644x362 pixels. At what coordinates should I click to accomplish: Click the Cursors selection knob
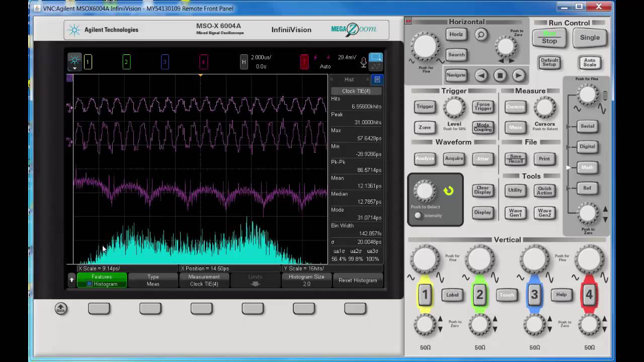point(544,107)
